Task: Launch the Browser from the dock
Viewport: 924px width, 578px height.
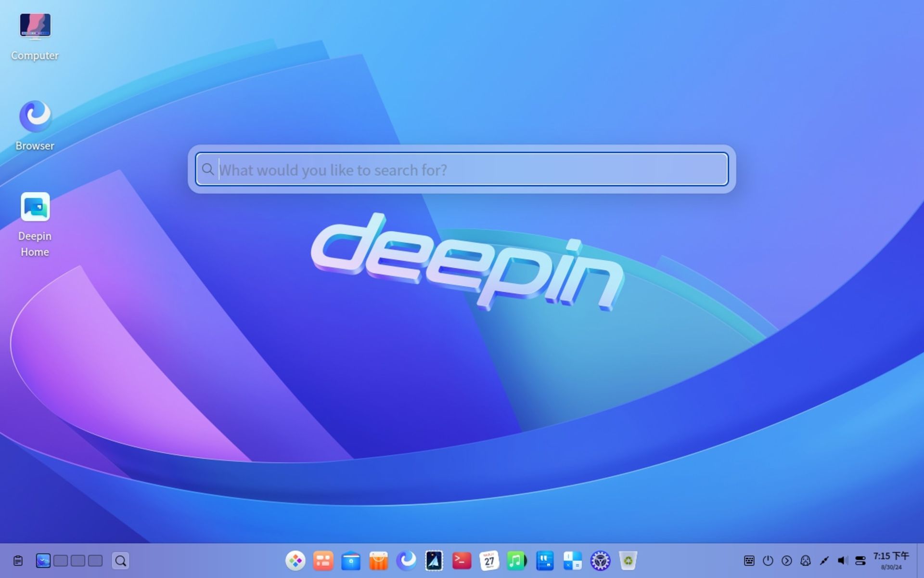Action: point(406,561)
